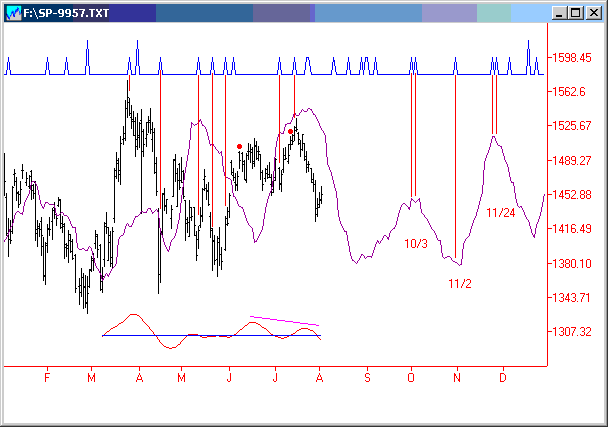Click the N month label on time axis
608x427 pixels.
457,378
